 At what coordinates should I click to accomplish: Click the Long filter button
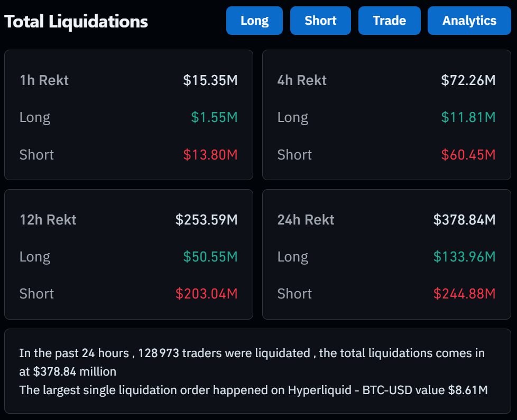point(254,21)
